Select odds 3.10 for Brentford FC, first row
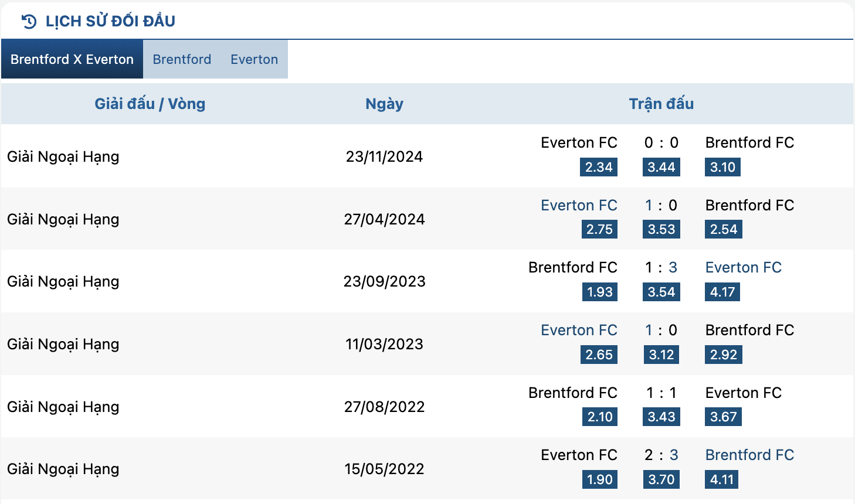 pos(722,167)
